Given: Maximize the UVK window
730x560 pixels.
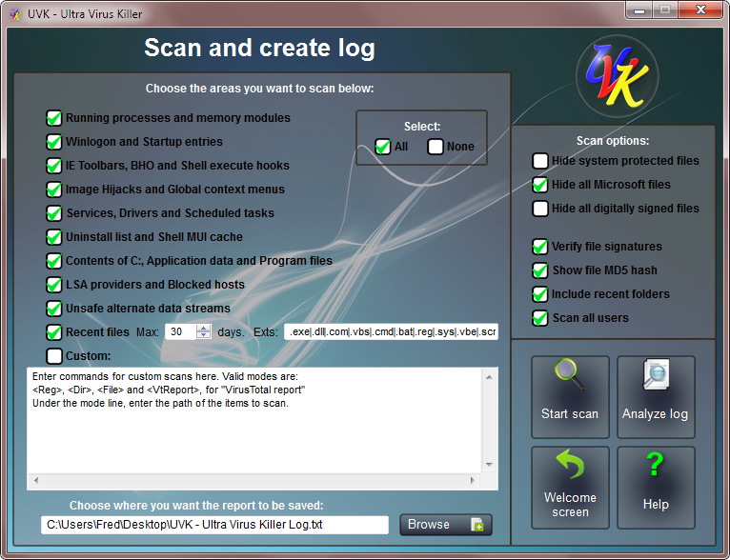Looking at the screenshot, I should 665,10.
